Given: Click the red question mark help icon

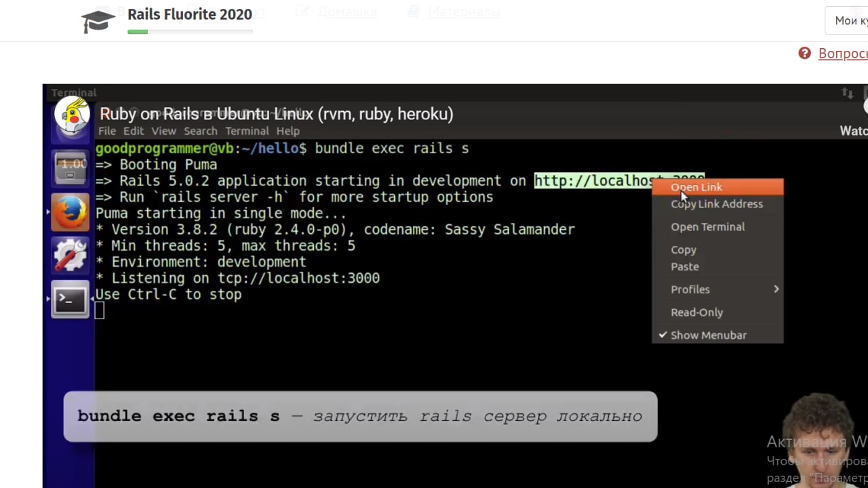Looking at the screenshot, I should (805, 54).
